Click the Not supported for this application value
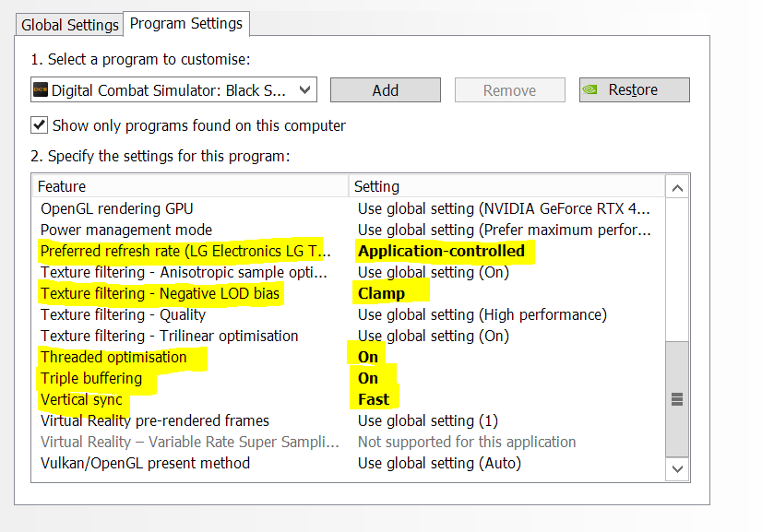The image size is (762, 532). click(x=467, y=443)
